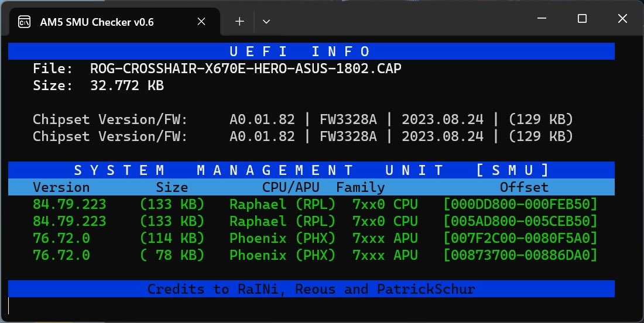Click the offset [000DD800-000FEB50]
The image size is (644, 323).
click(520, 204)
